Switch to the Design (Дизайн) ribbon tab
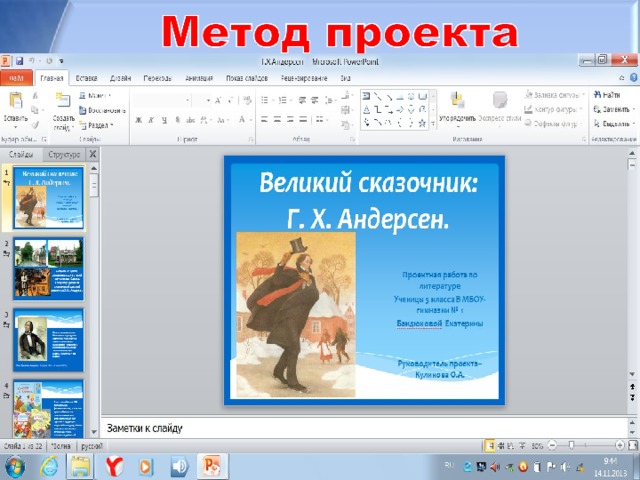 (120, 78)
